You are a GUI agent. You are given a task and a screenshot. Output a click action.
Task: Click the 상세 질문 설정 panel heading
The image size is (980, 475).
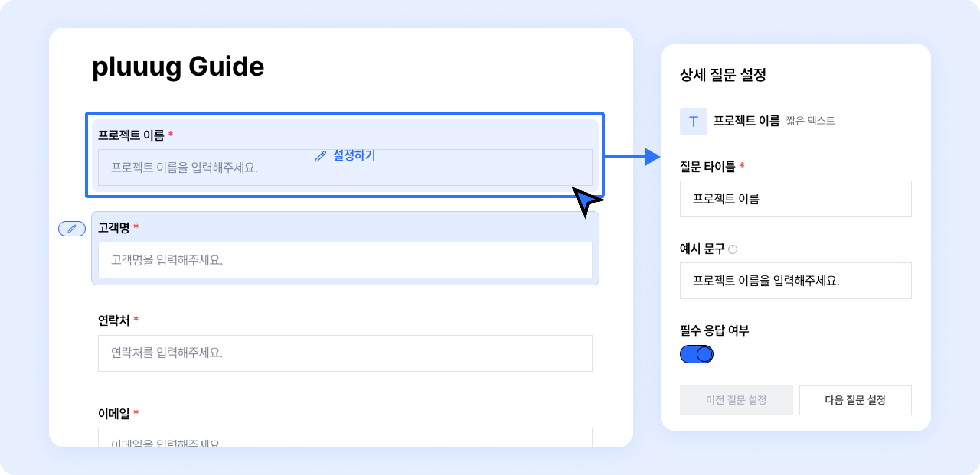tap(723, 75)
